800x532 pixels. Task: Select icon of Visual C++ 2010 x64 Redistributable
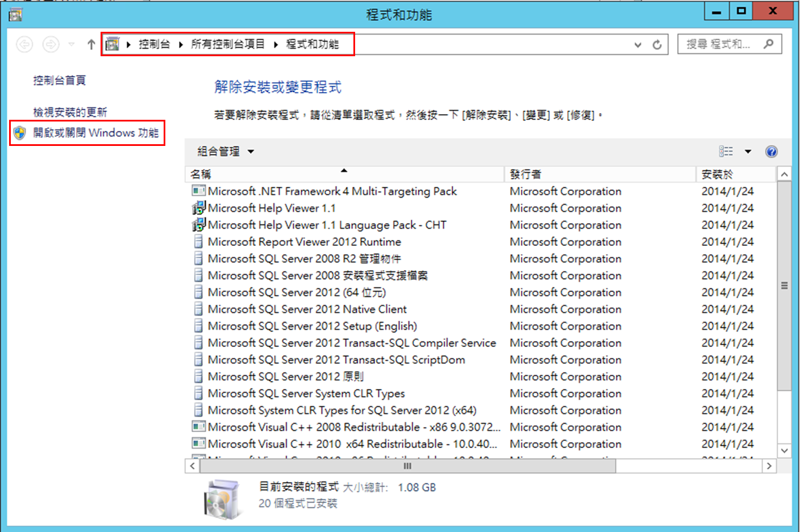[198, 444]
